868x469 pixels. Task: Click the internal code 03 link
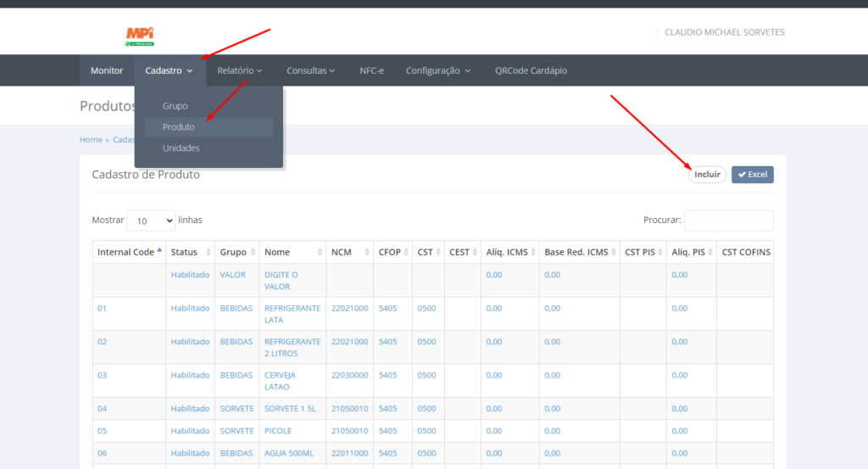pos(103,375)
